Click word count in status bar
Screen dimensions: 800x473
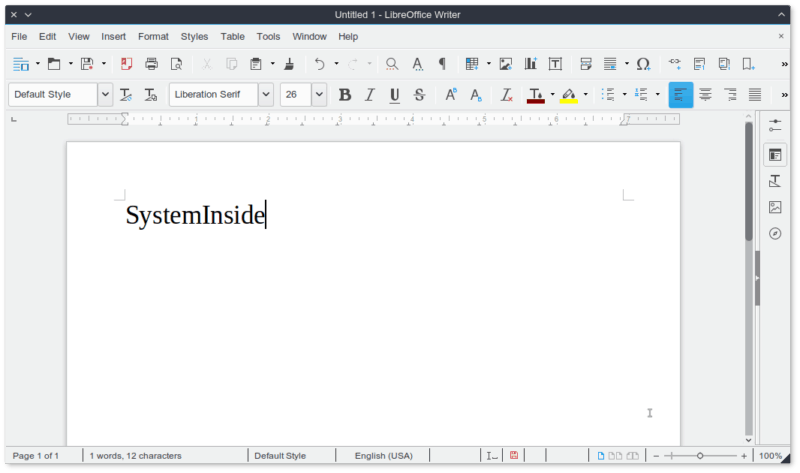(135, 456)
